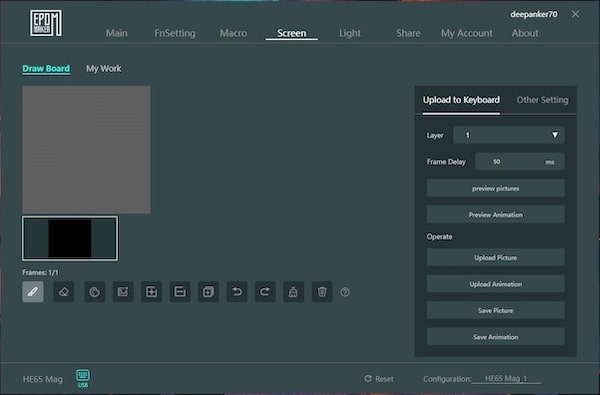Select the Draw Board sub-tab
The image size is (600, 395).
46,69
